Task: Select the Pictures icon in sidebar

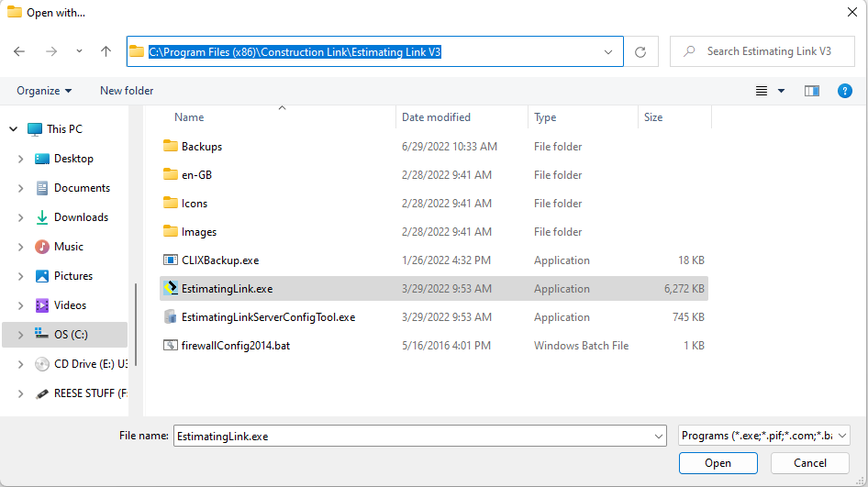Action: (42, 276)
